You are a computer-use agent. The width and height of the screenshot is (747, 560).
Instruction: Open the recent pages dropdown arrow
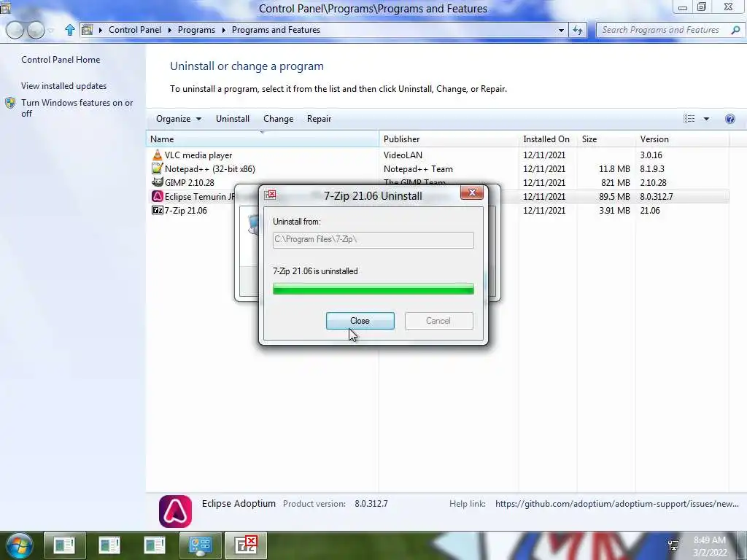51,31
